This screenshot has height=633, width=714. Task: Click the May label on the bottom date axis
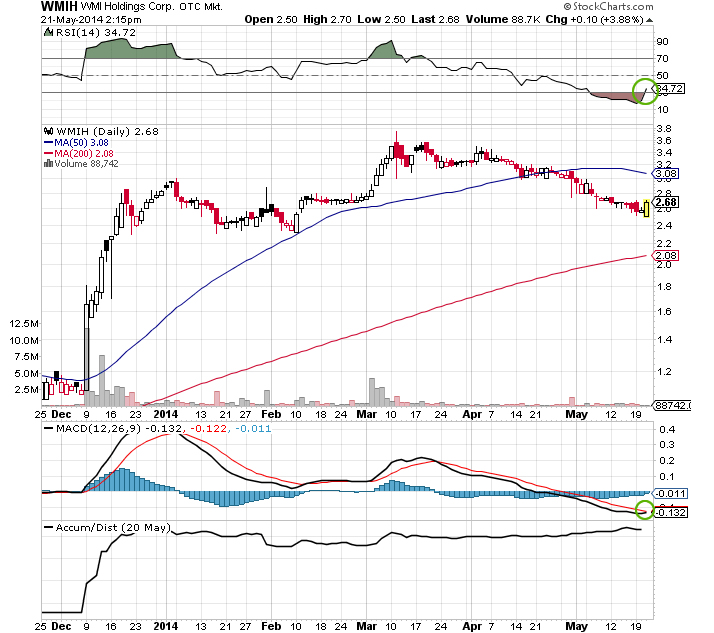click(x=576, y=626)
